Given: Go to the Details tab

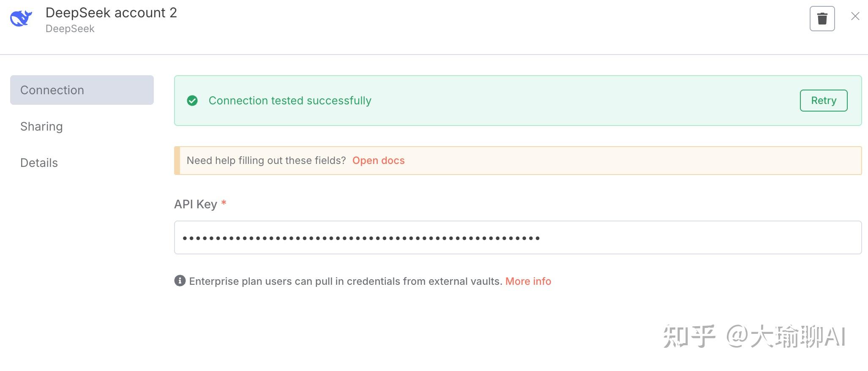Looking at the screenshot, I should (39, 163).
